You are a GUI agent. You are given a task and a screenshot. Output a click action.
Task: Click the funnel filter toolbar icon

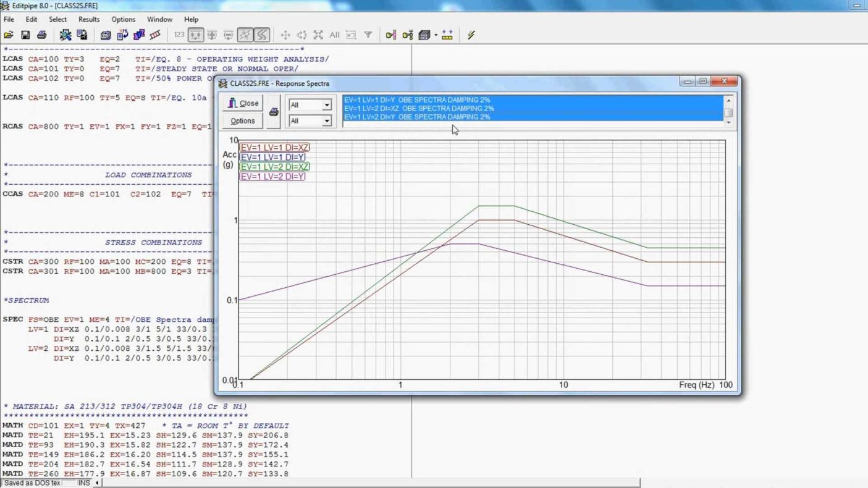(x=368, y=35)
